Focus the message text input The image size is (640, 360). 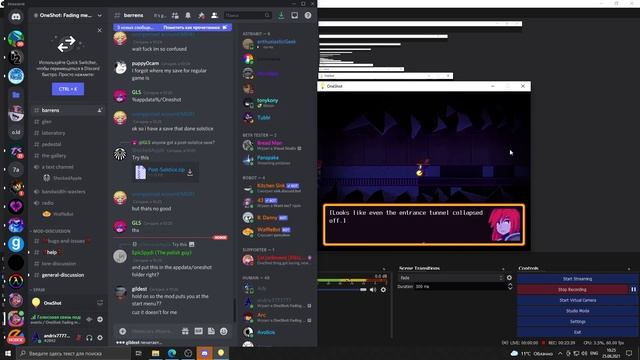pyautogui.click(x=153, y=331)
